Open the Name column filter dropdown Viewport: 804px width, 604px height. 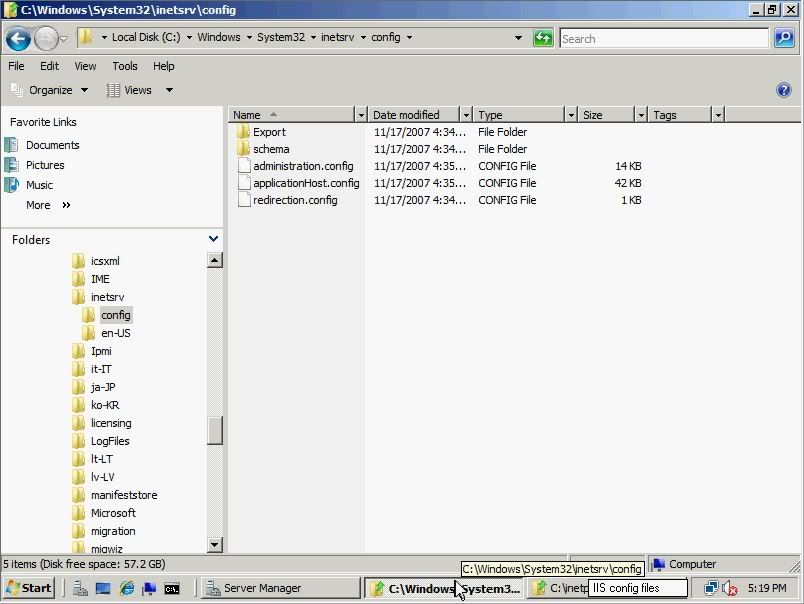point(361,115)
